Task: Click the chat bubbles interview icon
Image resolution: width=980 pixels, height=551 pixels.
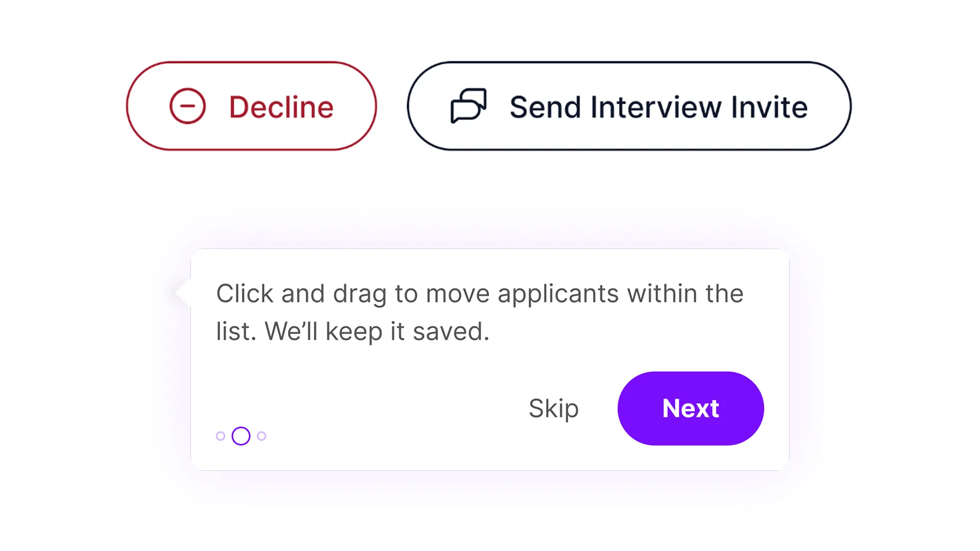Action: tap(468, 106)
